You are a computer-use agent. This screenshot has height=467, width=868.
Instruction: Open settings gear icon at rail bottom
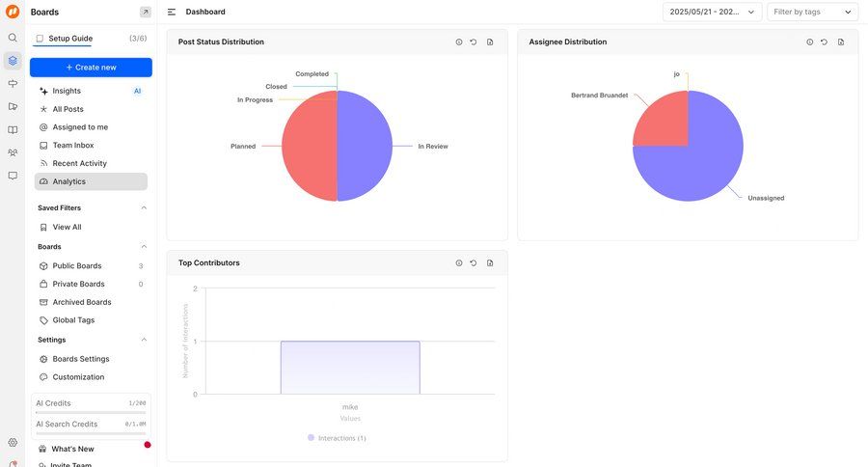(13, 442)
